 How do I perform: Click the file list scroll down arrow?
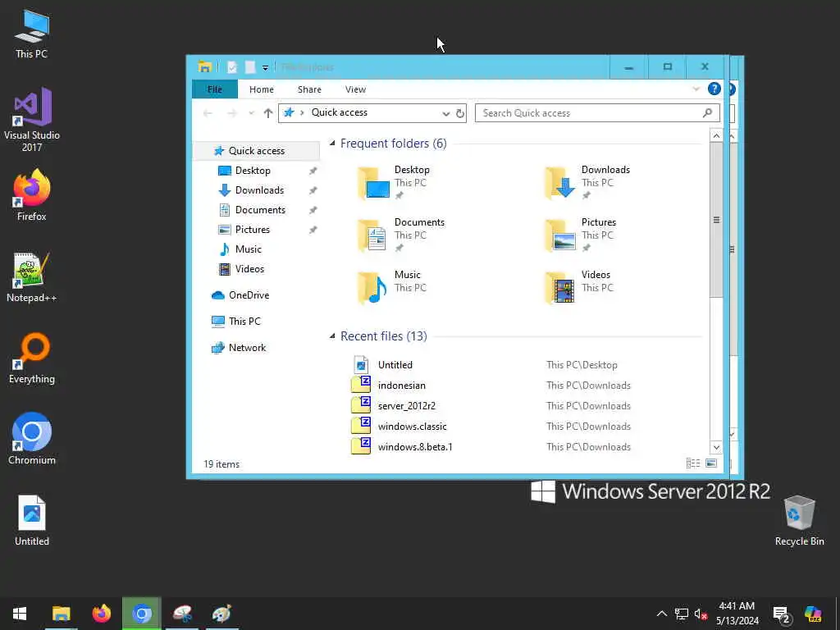point(716,447)
